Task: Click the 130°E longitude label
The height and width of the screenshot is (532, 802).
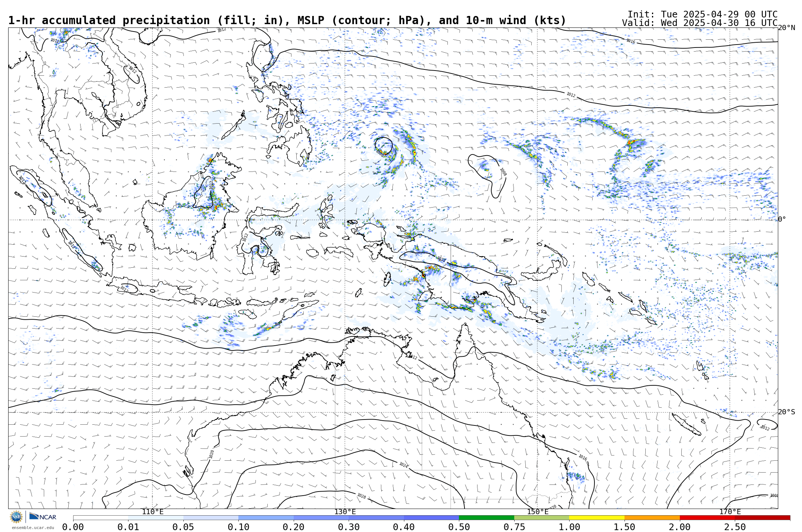Action: 345,512
